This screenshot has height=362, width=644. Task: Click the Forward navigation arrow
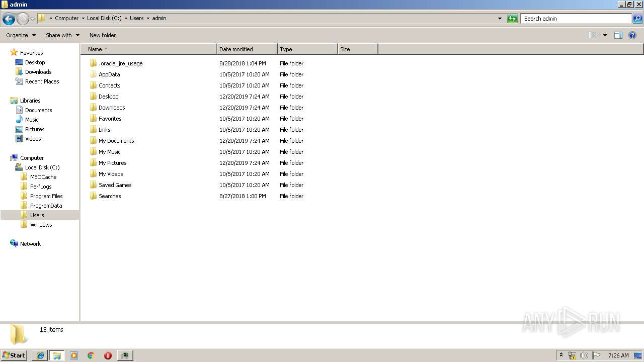23,19
